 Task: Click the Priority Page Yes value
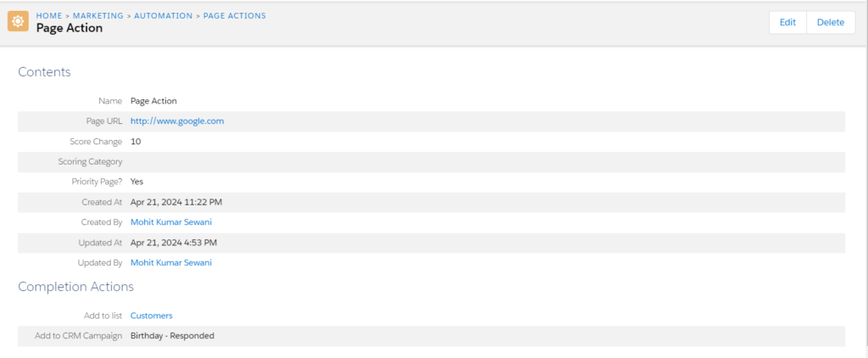[137, 182]
